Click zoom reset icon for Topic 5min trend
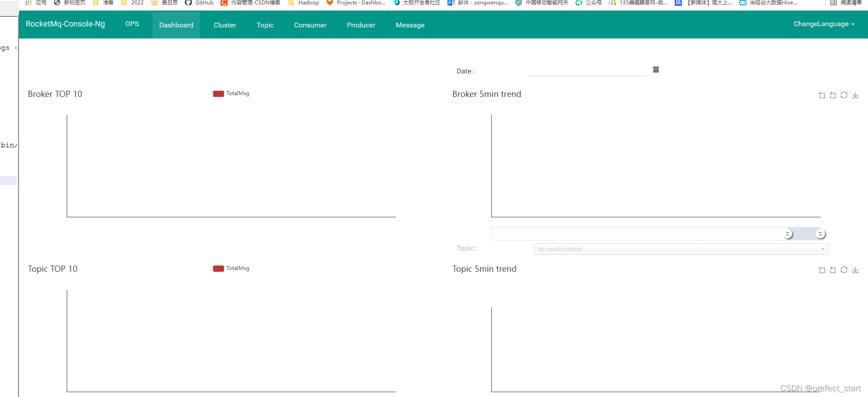Image resolution: width=868 pixels, height=397 pixels. [x=833, y=270]
